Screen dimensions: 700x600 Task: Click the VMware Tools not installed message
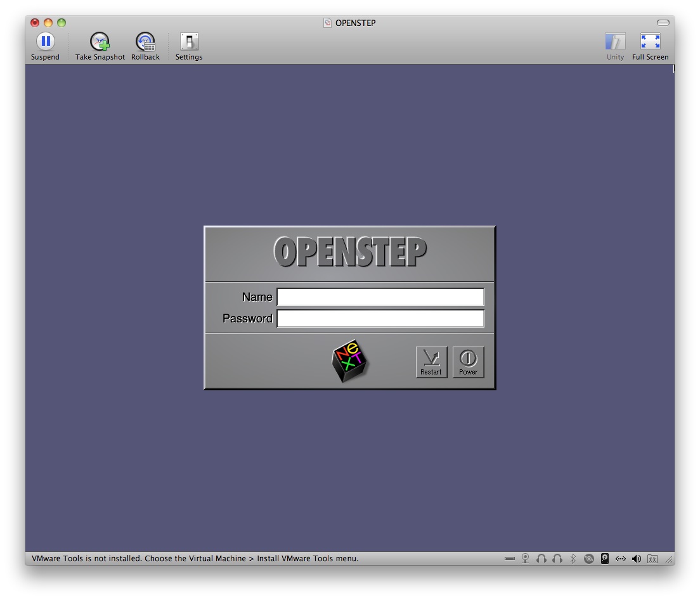point(195,559)
